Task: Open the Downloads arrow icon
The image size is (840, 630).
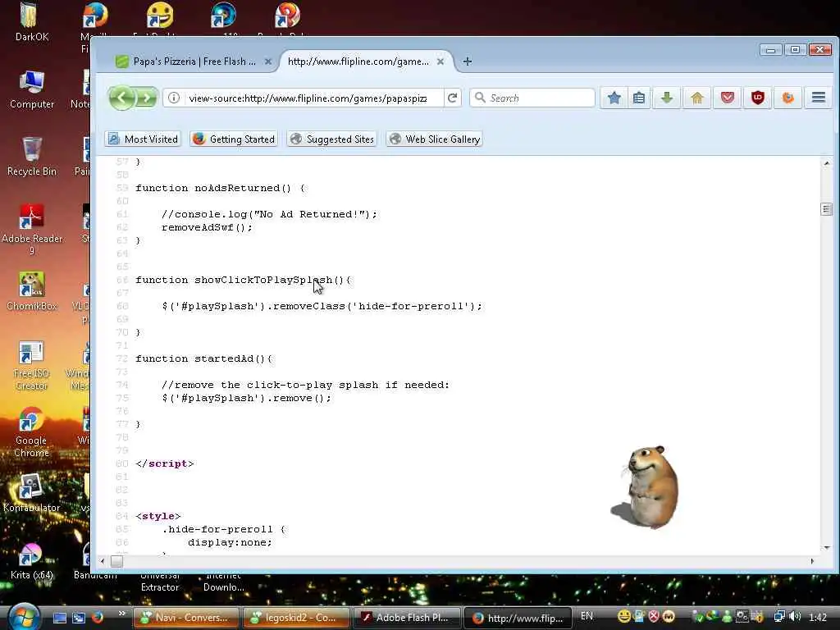Action: [x=667, y=98]
